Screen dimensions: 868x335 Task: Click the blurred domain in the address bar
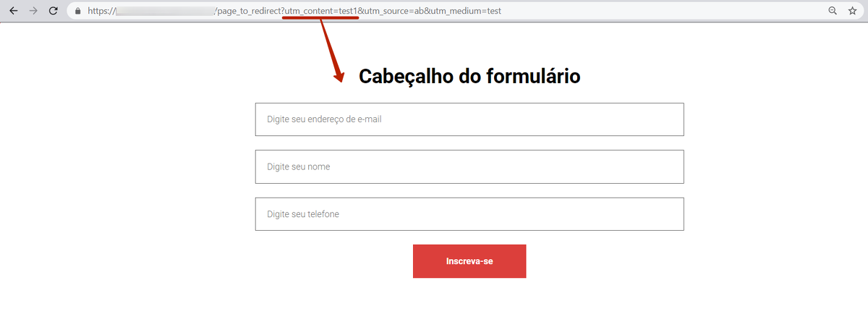point(165,12)
